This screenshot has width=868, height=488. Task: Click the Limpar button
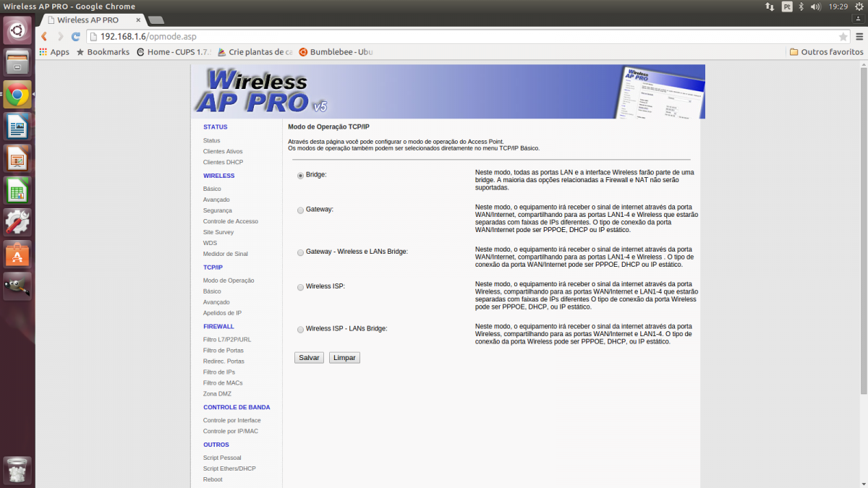(344, 358)
